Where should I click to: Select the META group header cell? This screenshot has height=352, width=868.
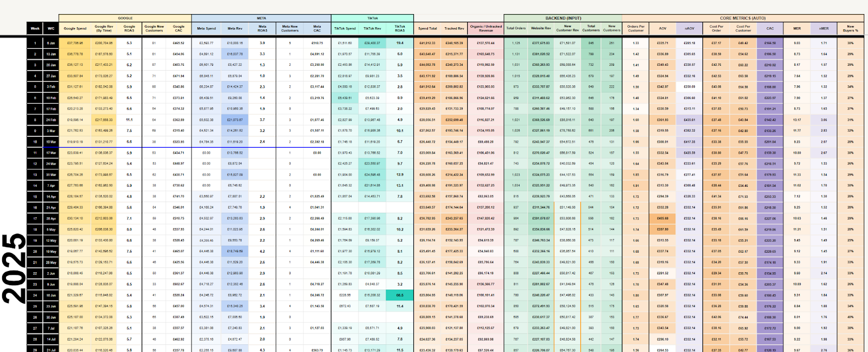(261, 18)
